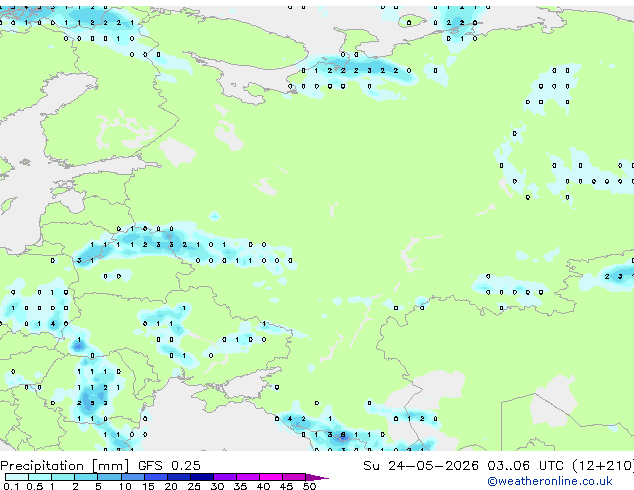The height and width of the screenshot is (490, 634).
Task: Pick the 10–15 mm legend color swatch
Action: tap(133, 477)
